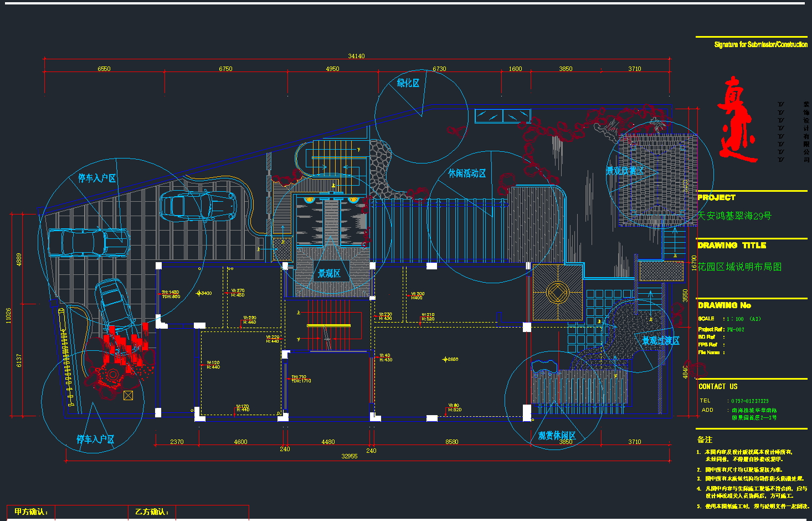Image resolution: width=812 pixels, height=521 pixels.
Task: Select the 34140 overall dimension text
Action: point(356,56)
